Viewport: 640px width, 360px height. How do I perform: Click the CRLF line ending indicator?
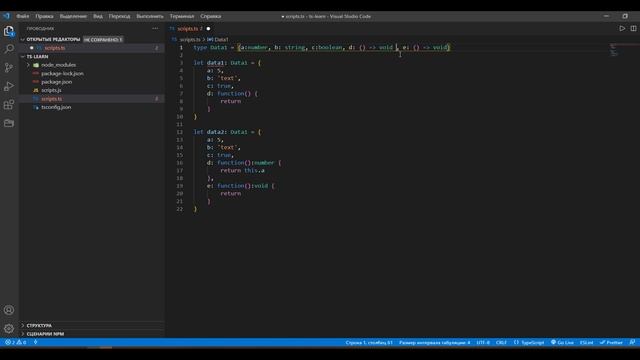click(x=501, y=342)
